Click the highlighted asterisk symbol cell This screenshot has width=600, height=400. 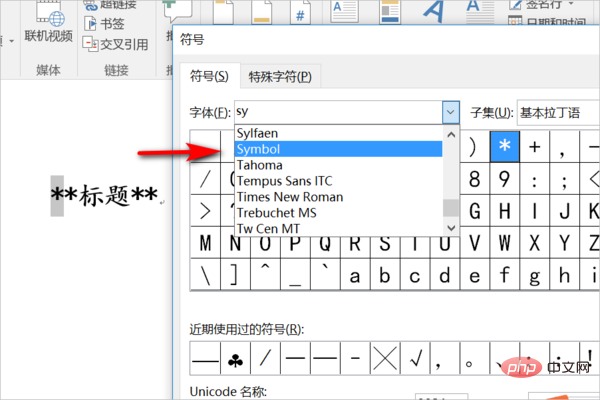[505, 147]
